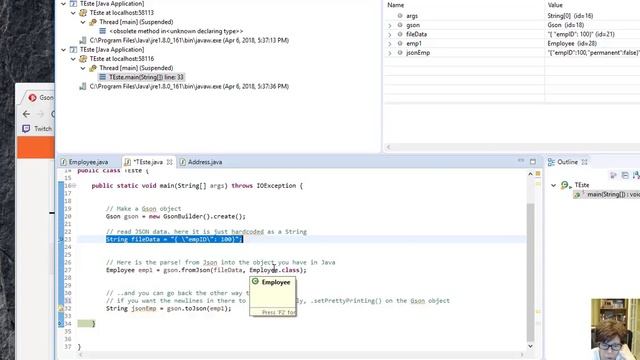The height and width of the screenshot is (360, 640).
Task: Click the args value String[0] (id=16)
Action: click(570, 16)
